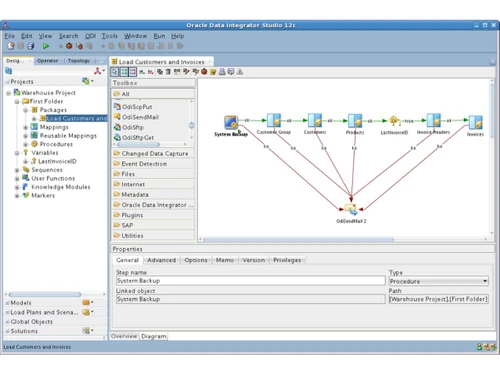Select the LastInvoiceID variable step in diagram

click(394, 121)
